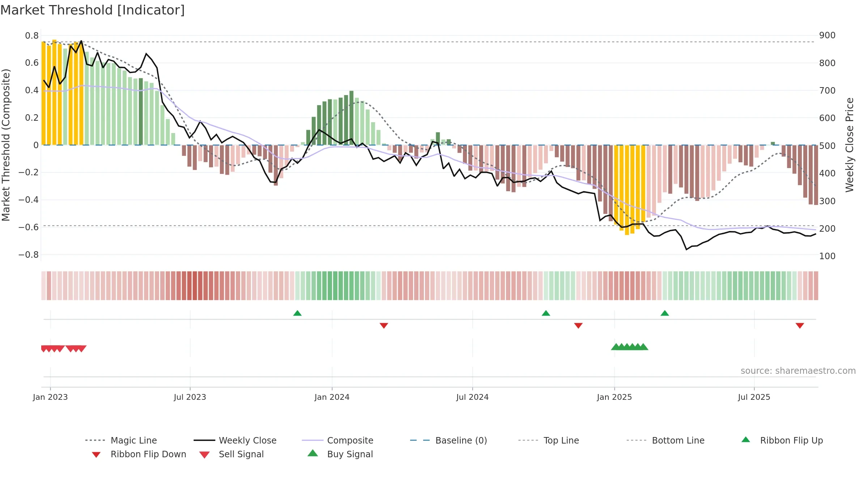
Task: Click the green Buy Signal legend triangle
Action: (x=313, y=453)
